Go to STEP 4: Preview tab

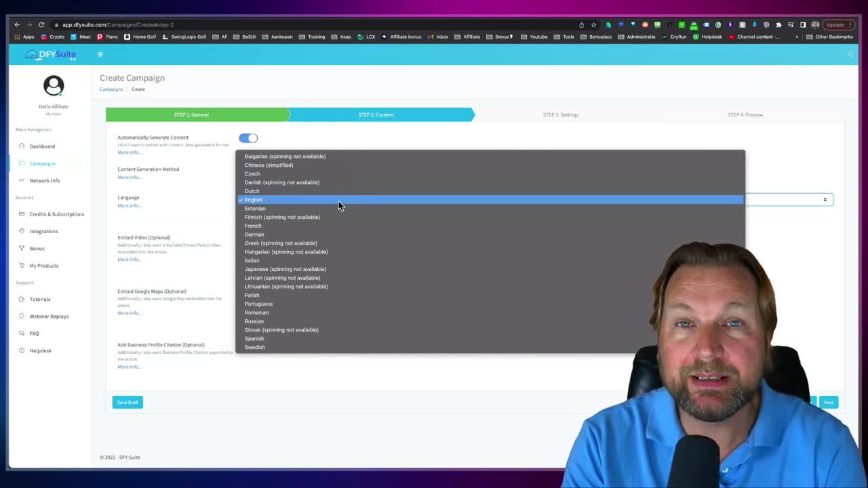pos(745,115)
